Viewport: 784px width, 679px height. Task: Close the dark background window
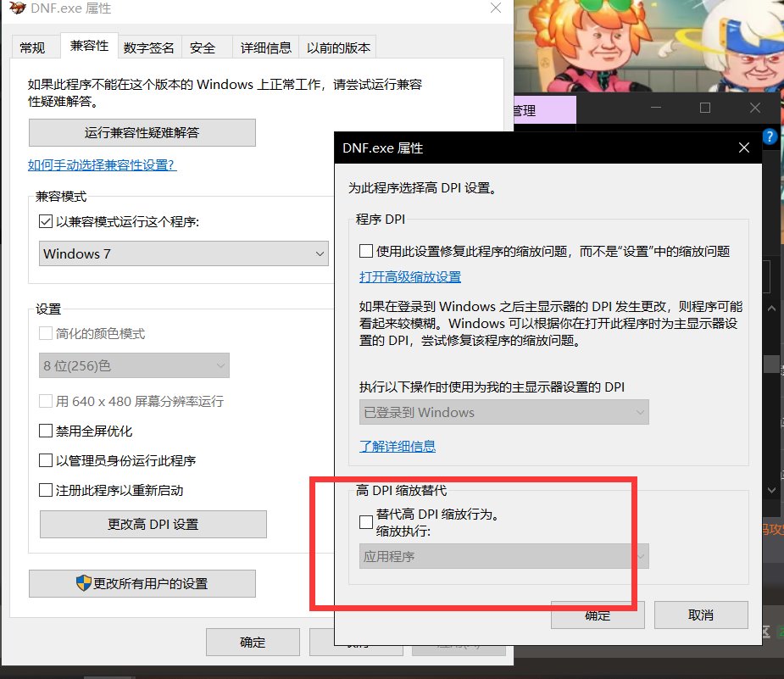click(x=755, y=108)
